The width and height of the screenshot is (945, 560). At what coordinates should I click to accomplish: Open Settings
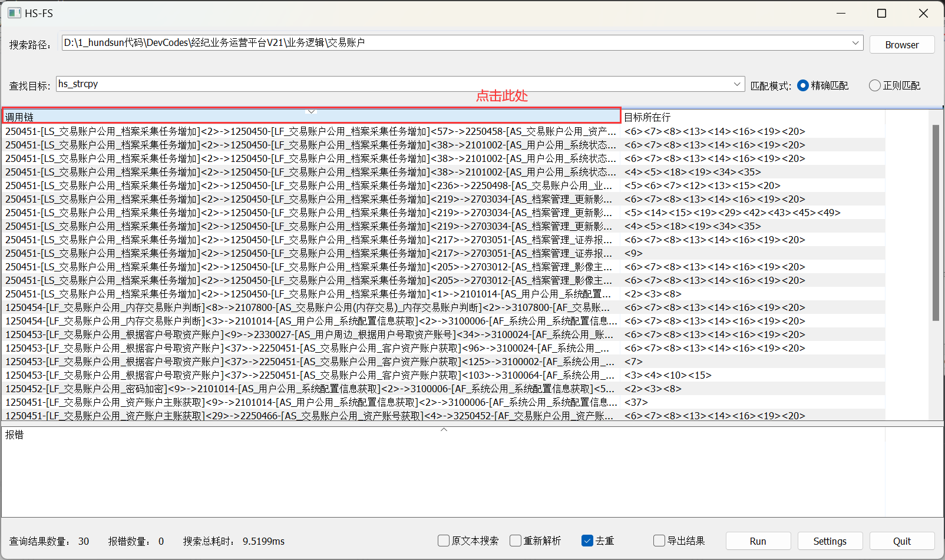pos(830,541)
